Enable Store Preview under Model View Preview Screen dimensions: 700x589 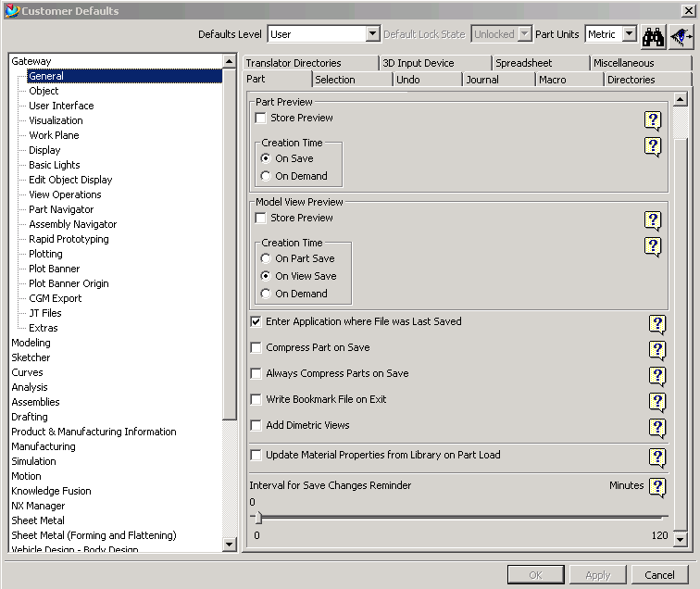tap(260, 218)
